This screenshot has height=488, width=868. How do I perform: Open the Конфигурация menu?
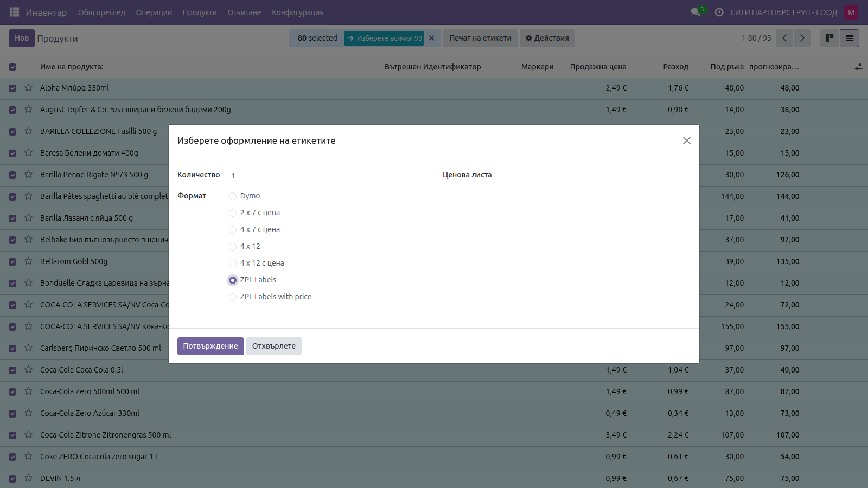[x=298, y=12]
